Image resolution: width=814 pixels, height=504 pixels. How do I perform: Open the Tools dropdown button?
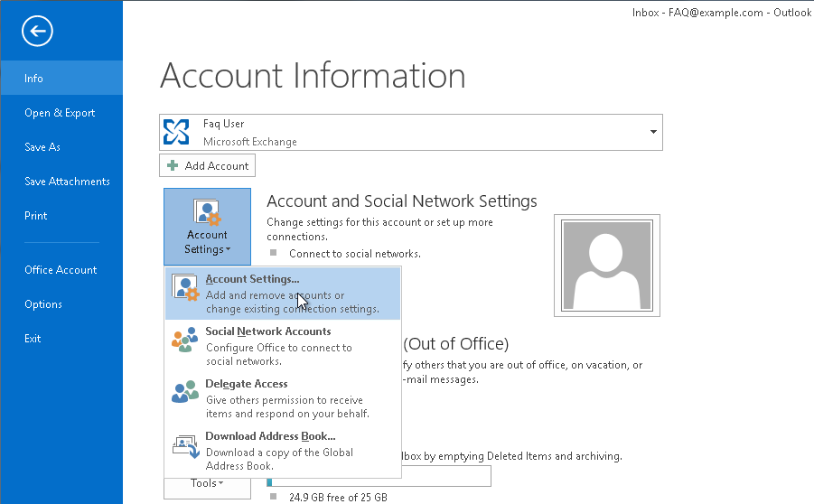207,487
